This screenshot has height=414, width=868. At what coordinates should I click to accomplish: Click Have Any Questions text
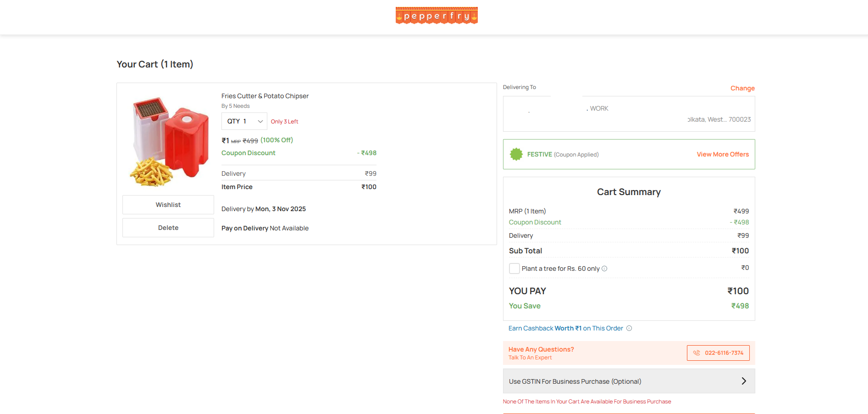(x=541, y=349)
